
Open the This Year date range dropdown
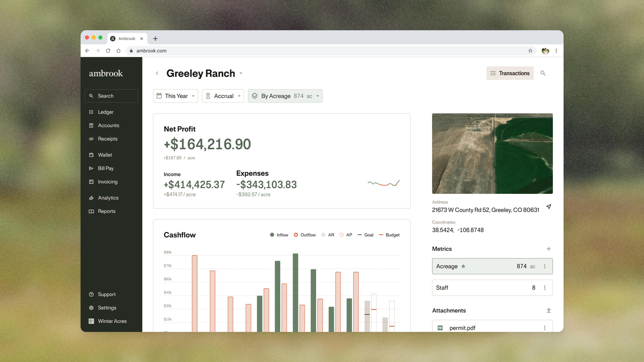175,96
